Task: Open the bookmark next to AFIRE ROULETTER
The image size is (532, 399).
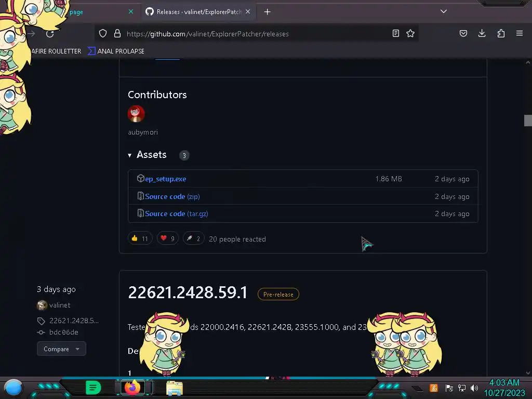Action: pyautogui.click(x=116, y=51)
